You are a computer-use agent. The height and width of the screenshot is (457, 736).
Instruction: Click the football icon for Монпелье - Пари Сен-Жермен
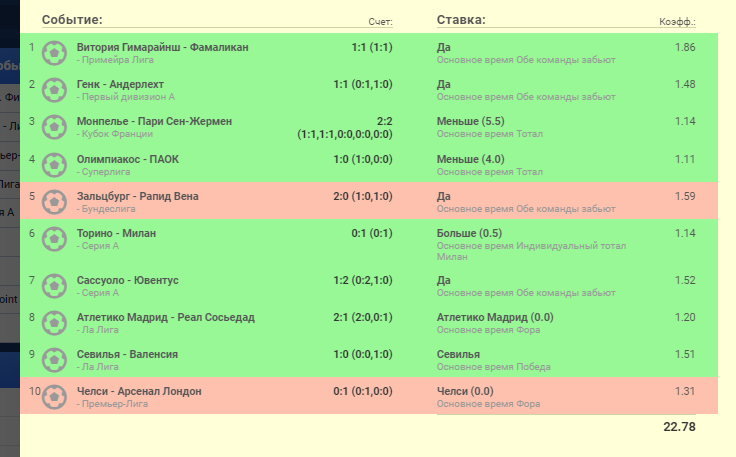pyautogui.click(x=54, y=127)
